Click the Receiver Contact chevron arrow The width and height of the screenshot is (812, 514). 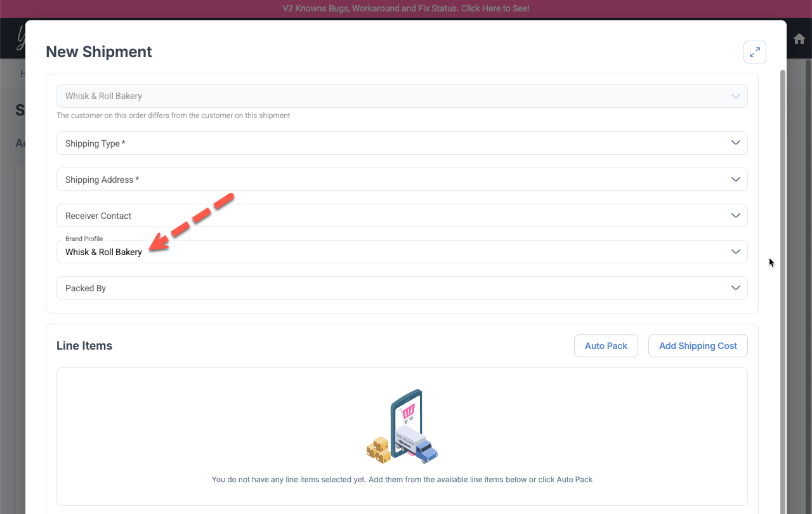click(735, 216)
